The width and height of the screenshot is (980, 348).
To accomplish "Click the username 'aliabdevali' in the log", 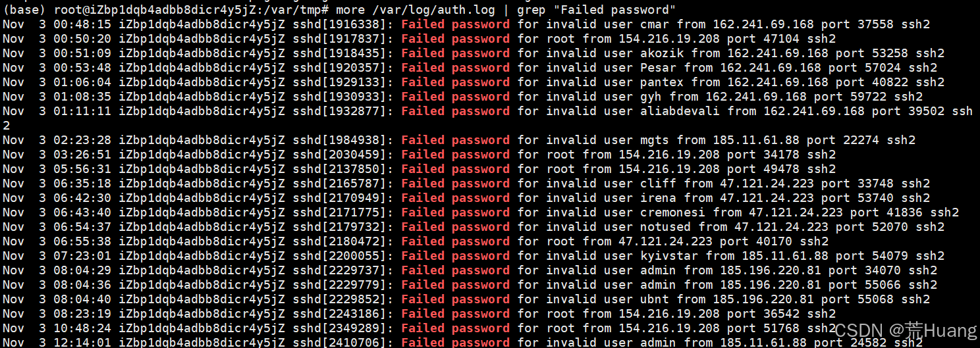I will [680, 111].
